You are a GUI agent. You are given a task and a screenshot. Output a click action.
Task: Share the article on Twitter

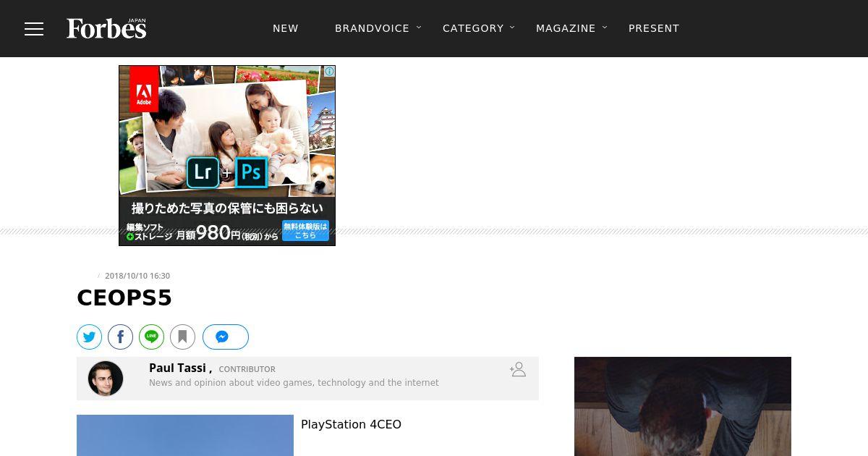tap(90, 337)
